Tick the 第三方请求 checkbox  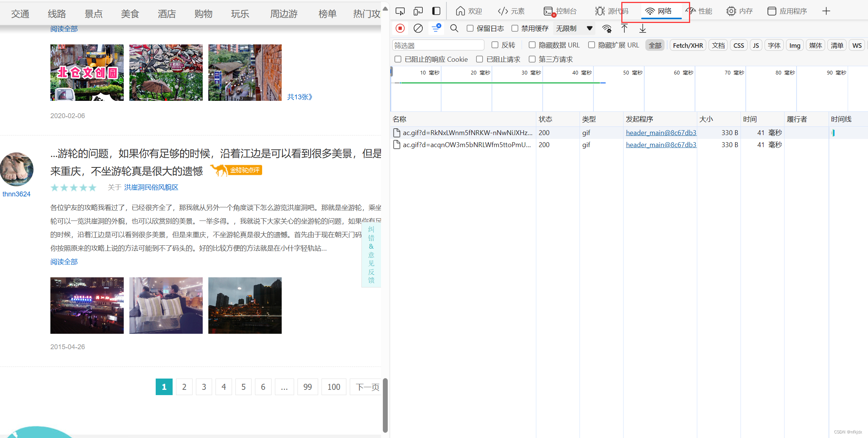pyautogui.click(x=532, y=59)
